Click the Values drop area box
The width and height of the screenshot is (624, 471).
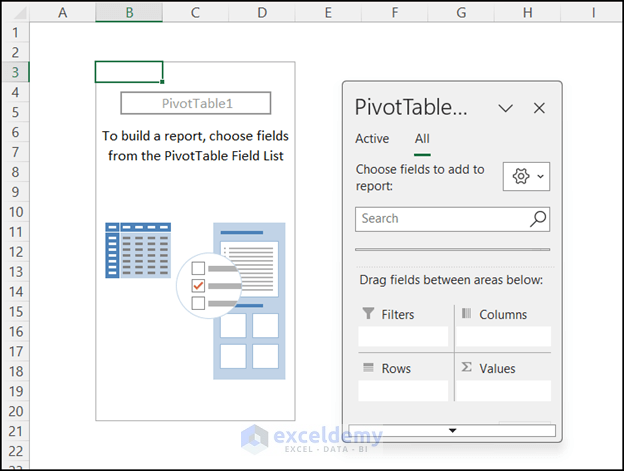click(x=503, y=391)
